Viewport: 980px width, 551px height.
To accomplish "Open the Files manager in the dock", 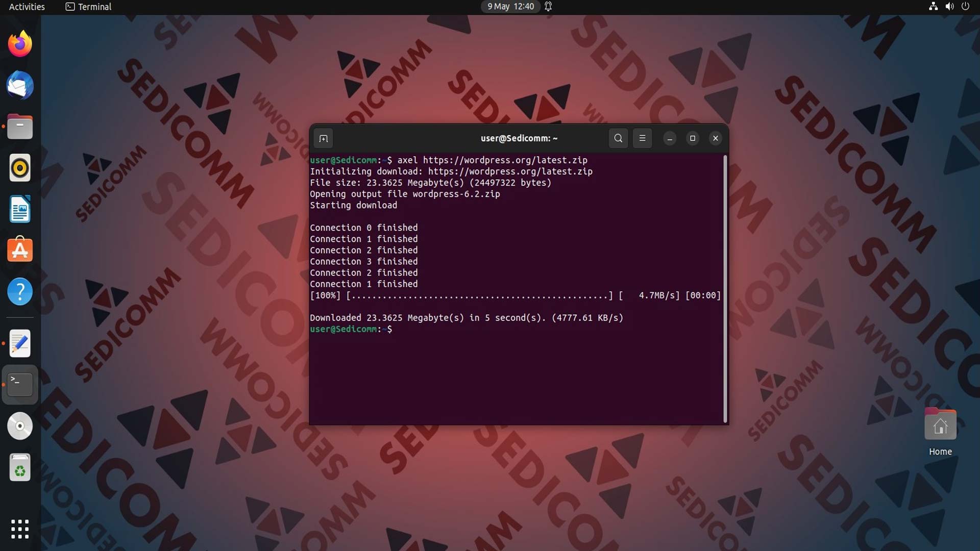I will coord(20,127).
